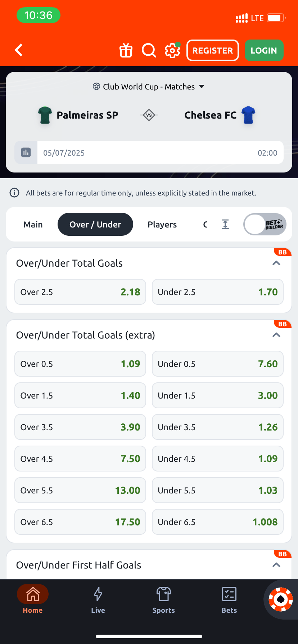Tap the search magnifier icon

click(x=149, y=51)
